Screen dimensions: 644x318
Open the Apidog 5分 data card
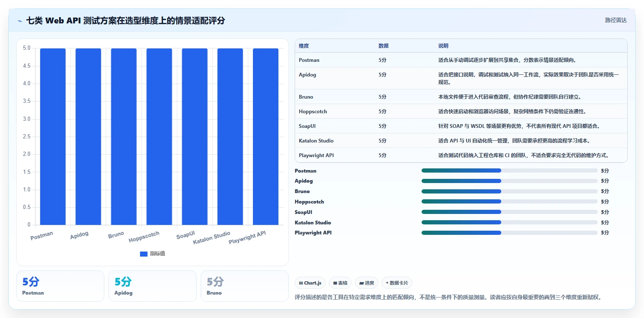pos(152,286)
